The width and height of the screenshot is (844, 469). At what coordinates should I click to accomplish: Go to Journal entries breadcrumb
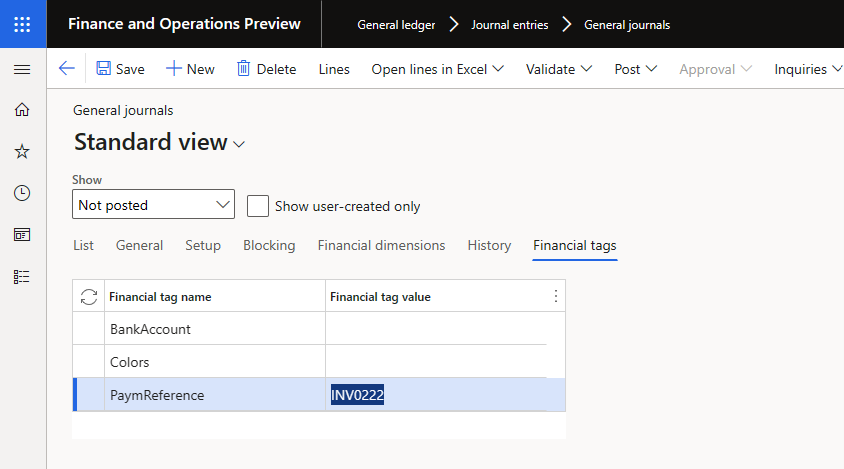point(510,25)
